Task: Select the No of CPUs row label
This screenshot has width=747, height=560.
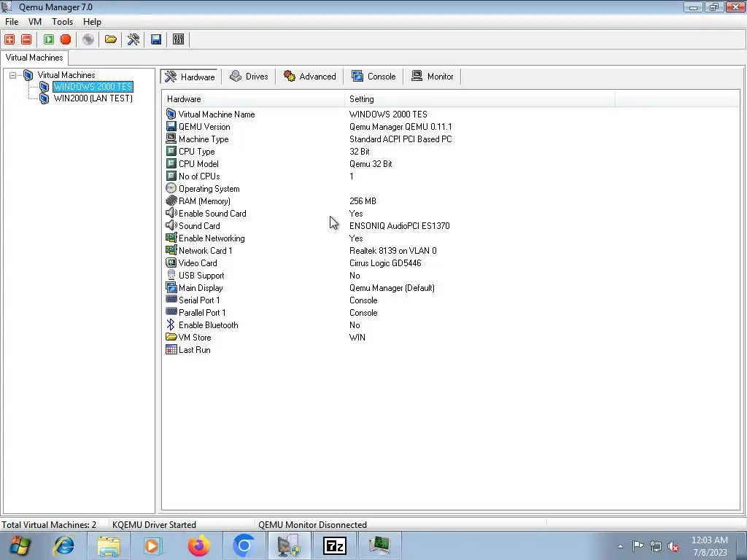Action: coord(199,176)
